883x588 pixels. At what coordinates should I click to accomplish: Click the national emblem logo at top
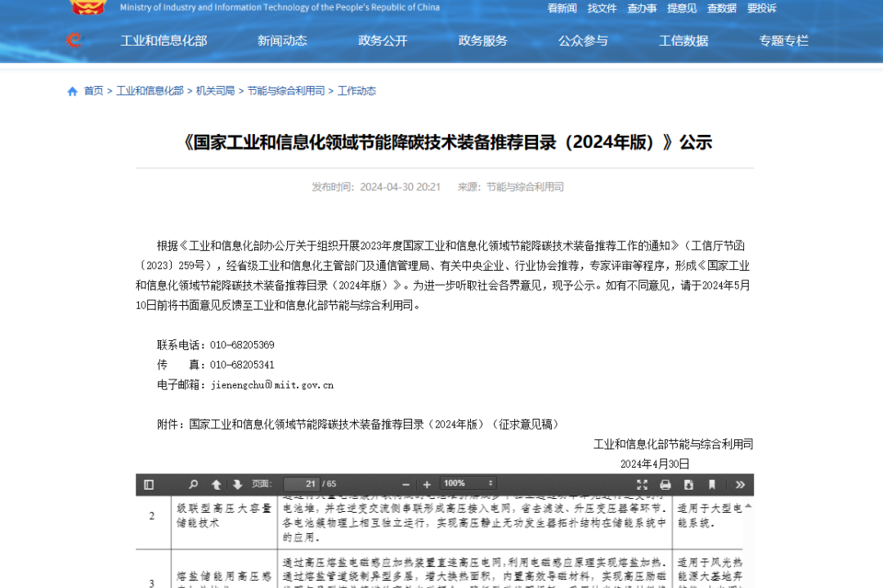[x=87, y=7]
